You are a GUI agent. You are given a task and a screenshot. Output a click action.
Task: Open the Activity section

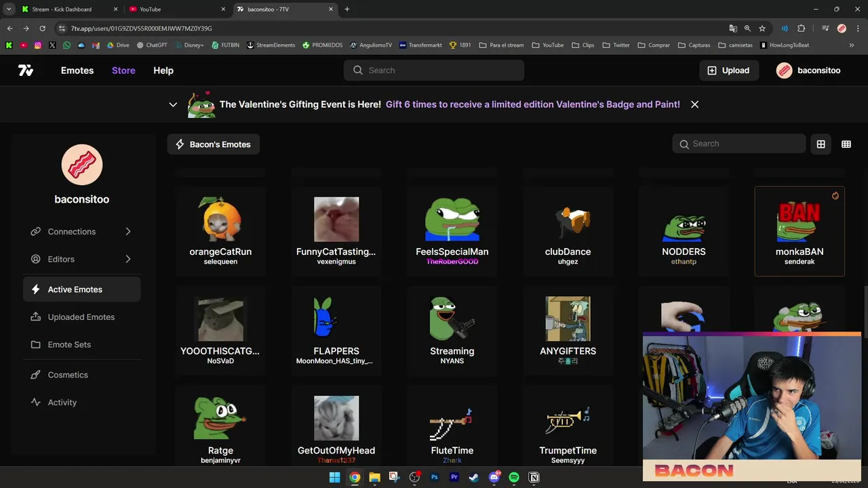pos(81,403)
